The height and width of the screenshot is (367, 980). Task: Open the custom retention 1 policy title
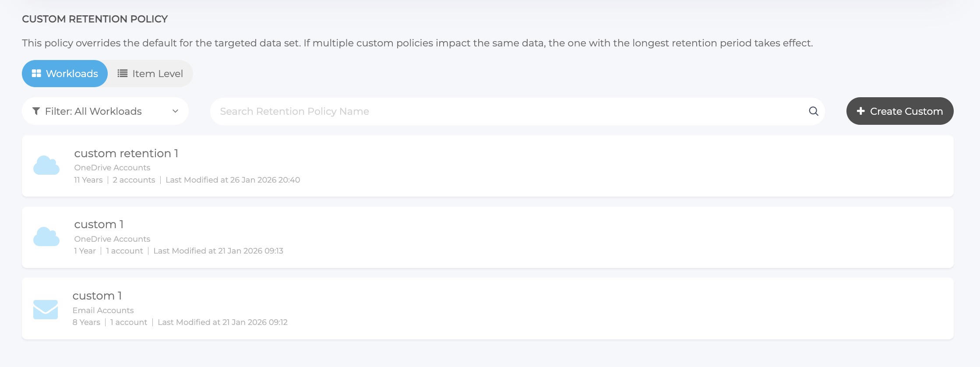(126, 153)
